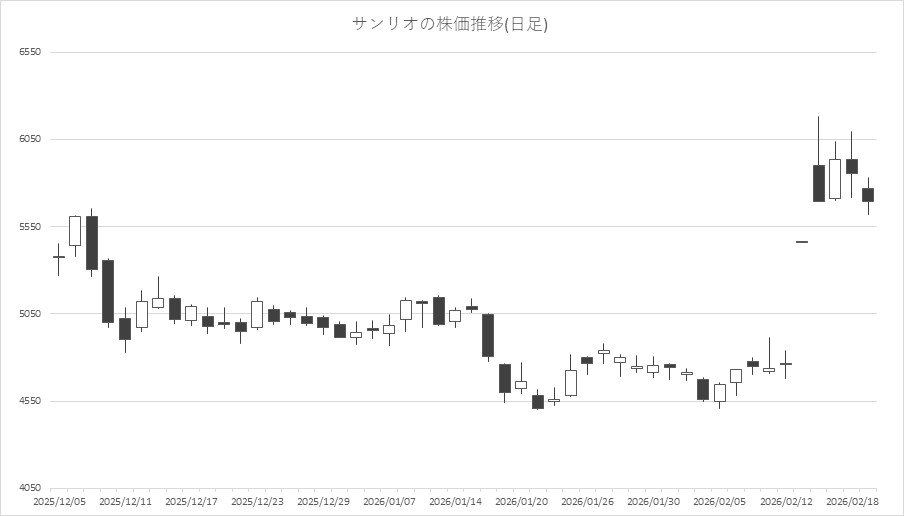Select the 2025/12/05 date label
Viewport: 904px width, 516px height.
[x=59, y=501]
